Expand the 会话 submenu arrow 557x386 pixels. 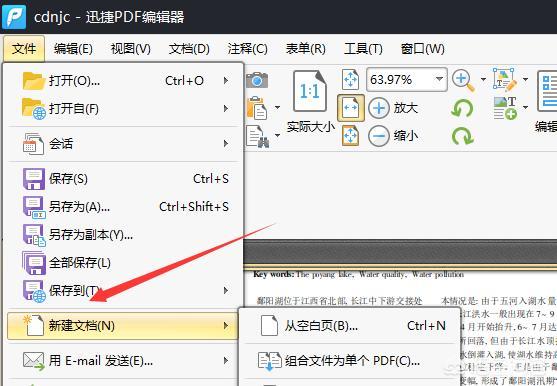226,144
